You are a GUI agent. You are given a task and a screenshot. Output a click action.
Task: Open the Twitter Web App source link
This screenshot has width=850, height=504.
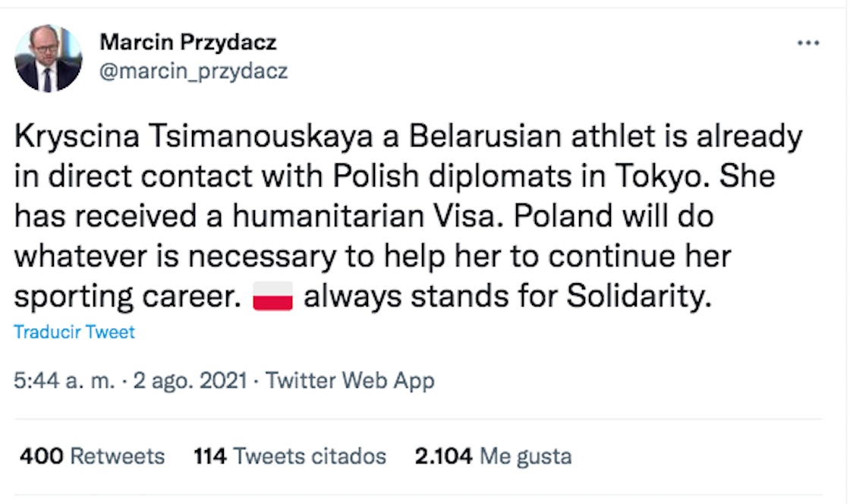point(350,380)
